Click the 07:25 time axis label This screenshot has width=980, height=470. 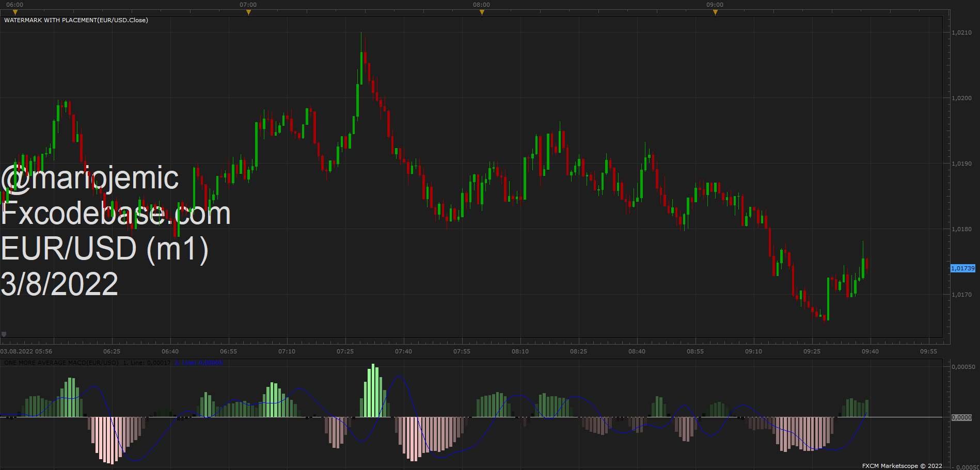point(345,351)
